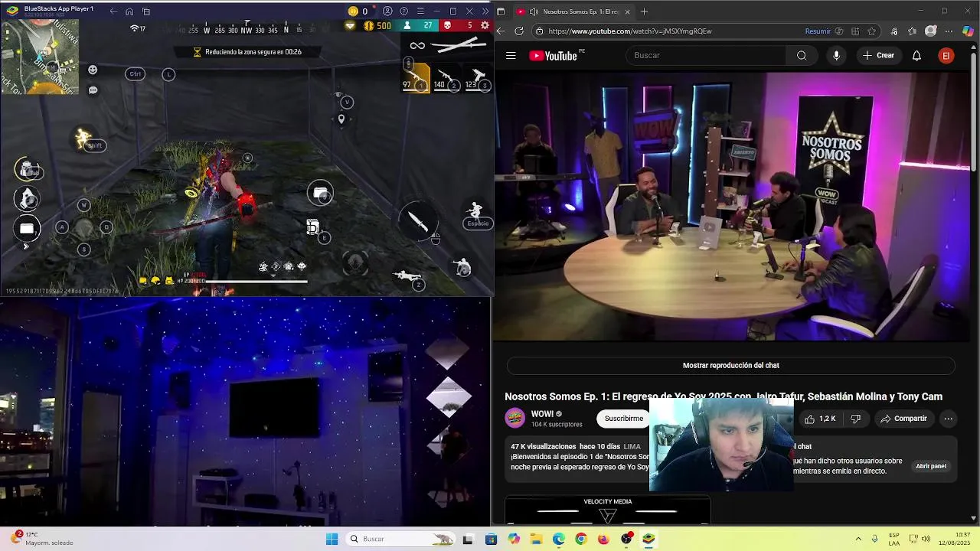980x551 pixels.
Task: Open YouTube notifications bell
Action: click(x=916, y=55)
